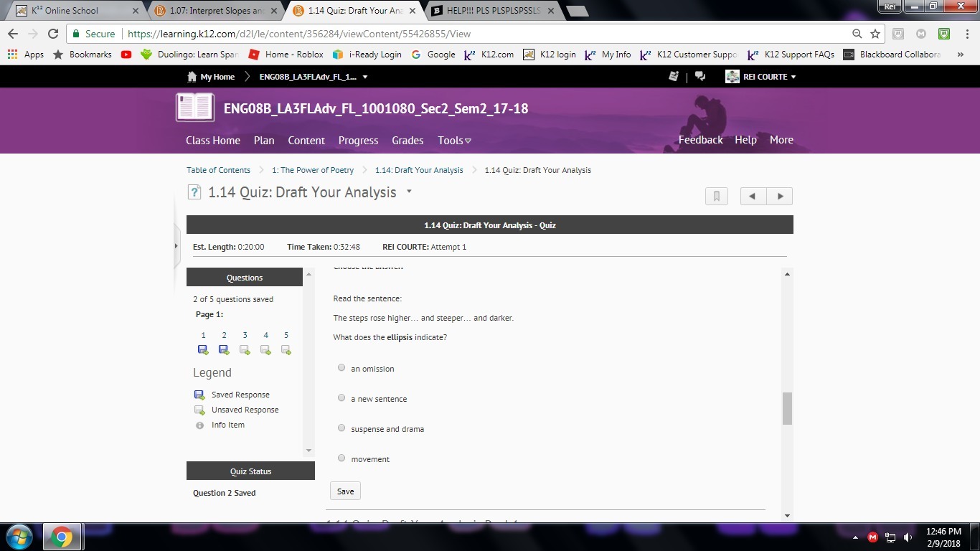Screen dimensions: 980x551
Task: Open the Chrome three-dot menu
Action: point(967,34)
